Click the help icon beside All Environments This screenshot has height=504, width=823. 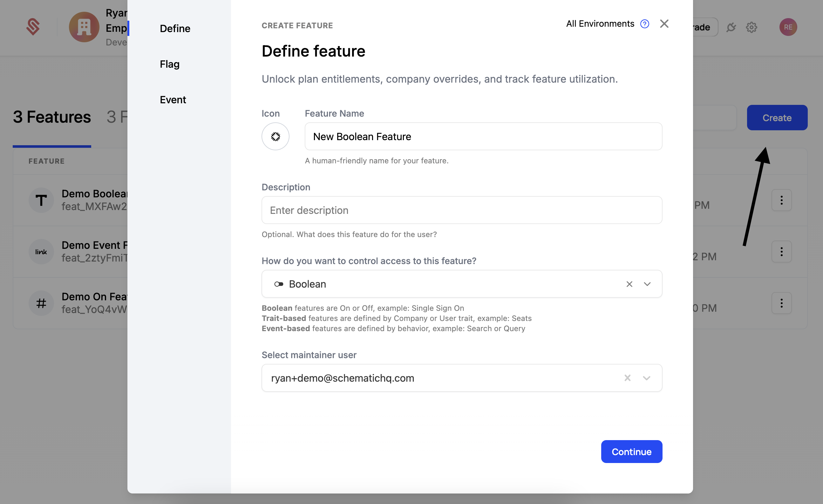[645, 24]
